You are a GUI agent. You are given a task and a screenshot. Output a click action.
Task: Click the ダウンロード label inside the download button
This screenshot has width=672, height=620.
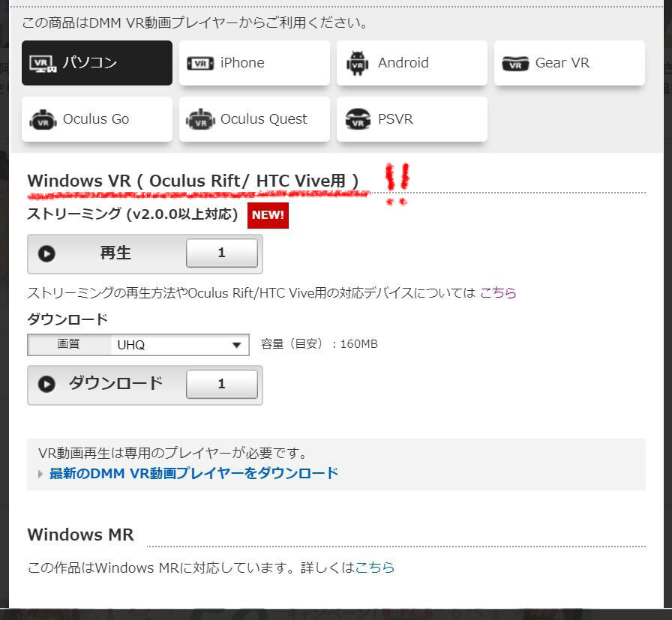115,384
